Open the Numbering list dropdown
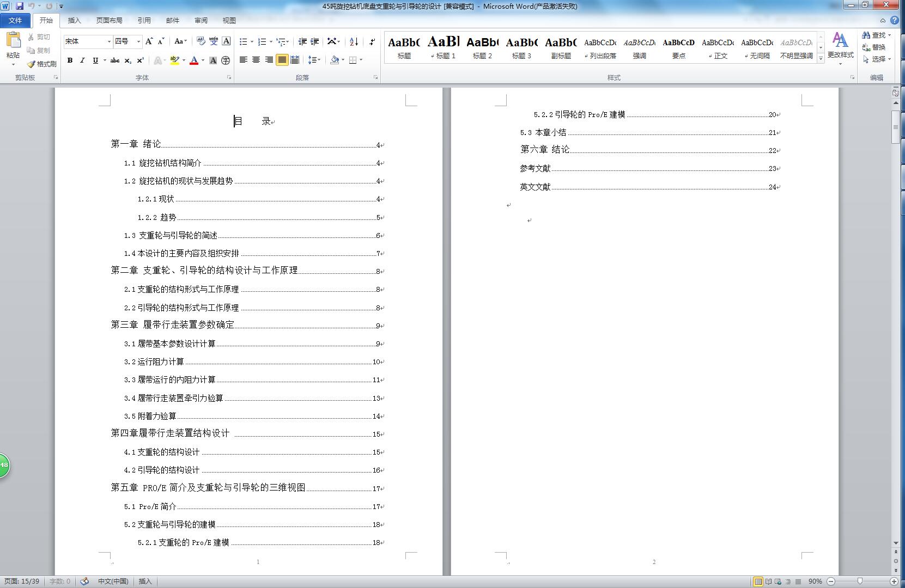The width and height of the screenshot is (905, 588). (x=271, y=41)
